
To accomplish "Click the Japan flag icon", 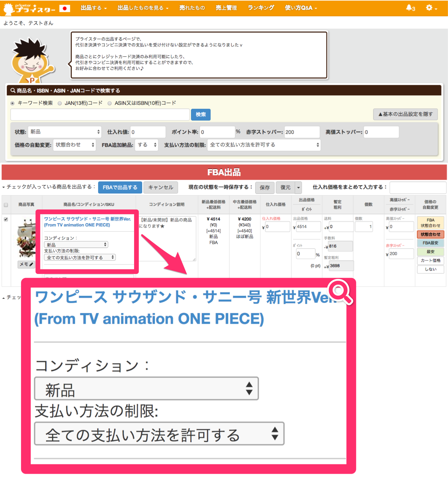I will 65,8.
